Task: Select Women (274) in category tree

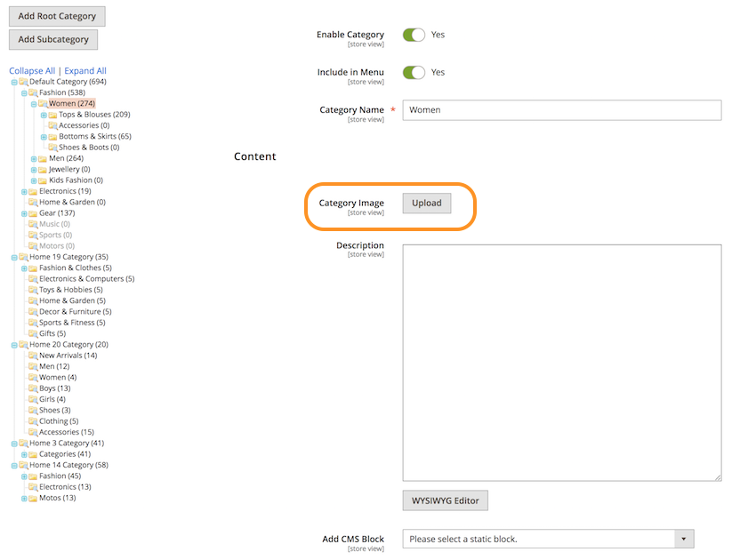Action: tap(72, 104)
